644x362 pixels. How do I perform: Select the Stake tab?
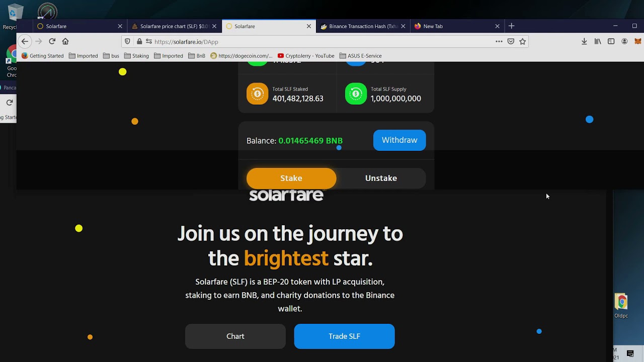291,178
